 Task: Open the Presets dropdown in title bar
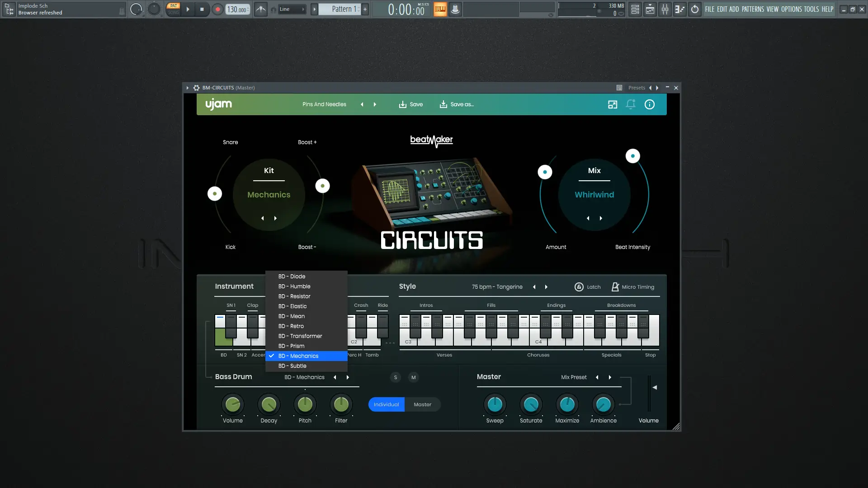click(637, 88)
